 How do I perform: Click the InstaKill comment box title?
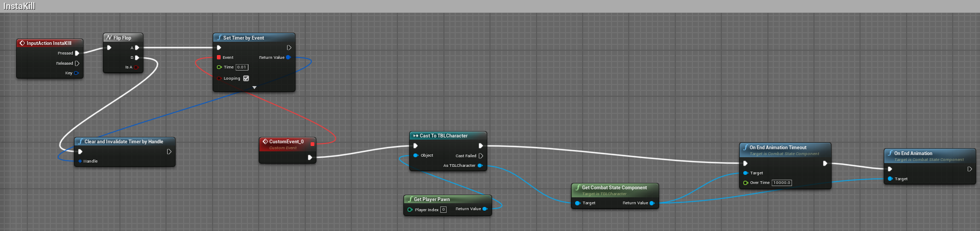(x=19, y=6)
